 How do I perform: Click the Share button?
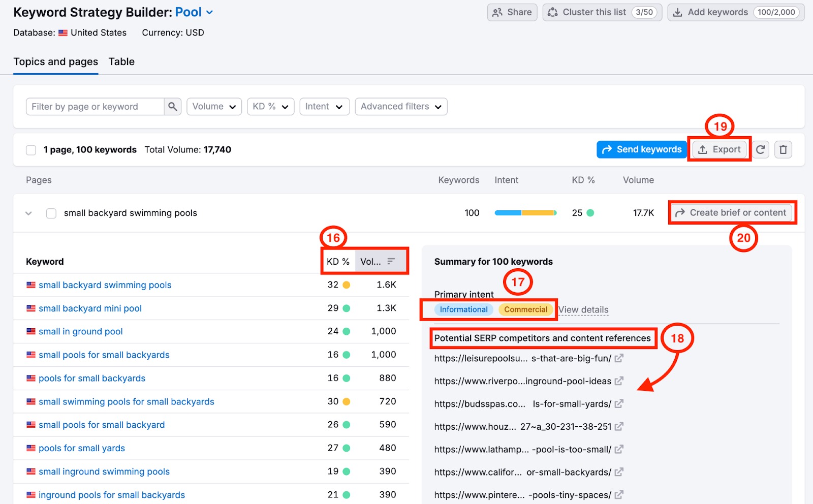tap(512, 12)
